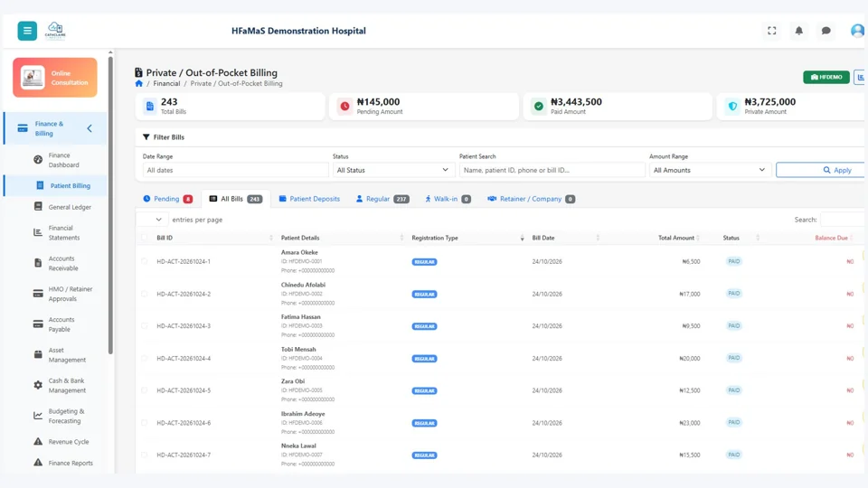Click the Date Range input field

pos(235,171)
